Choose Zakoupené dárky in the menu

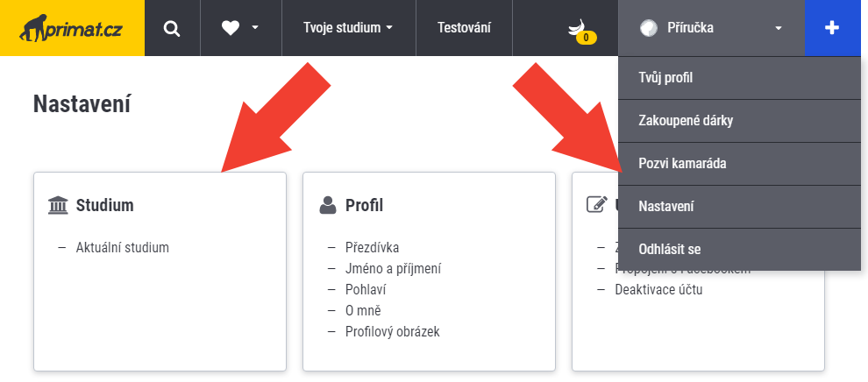686,121
